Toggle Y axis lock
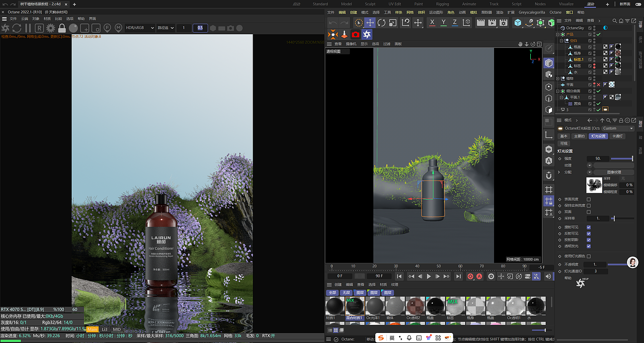Viewport: 644px width, 343px height. coord(444,23)
